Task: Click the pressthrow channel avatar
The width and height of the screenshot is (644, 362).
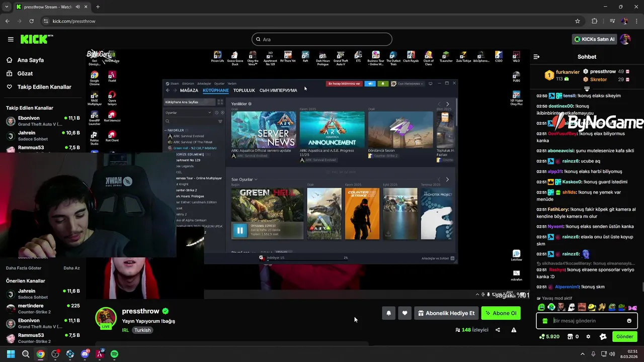Action: click(106, 317)
